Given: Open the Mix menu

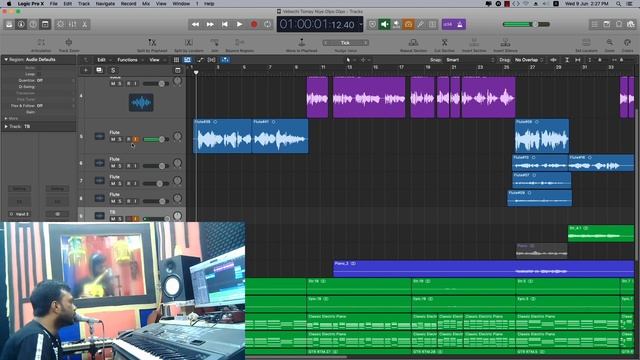Looking at the screenshot, I should (x=146, y=4).
